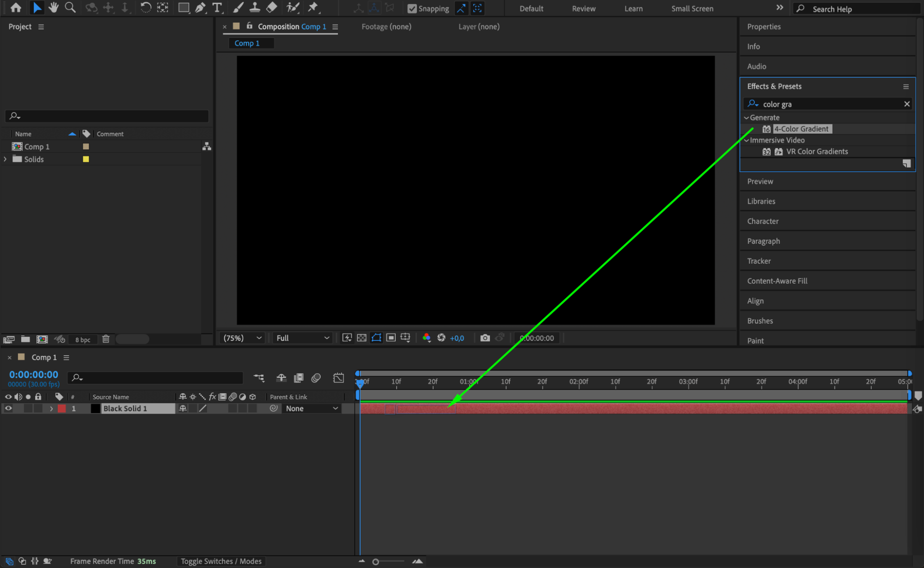This screenshot has height=568, width=924.
Task: Select the Horizontal Type tool
Action: click(217, 7)
